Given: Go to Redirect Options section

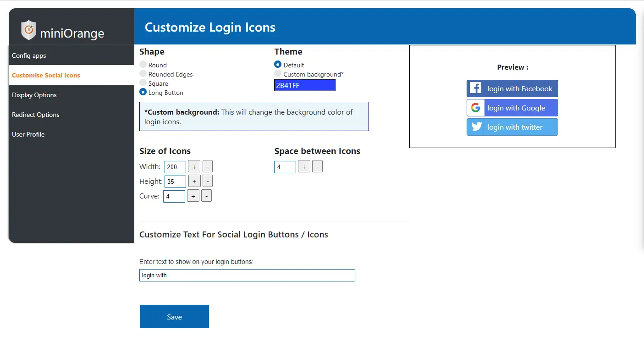Looking at the screenshot, I should point(72,115).
